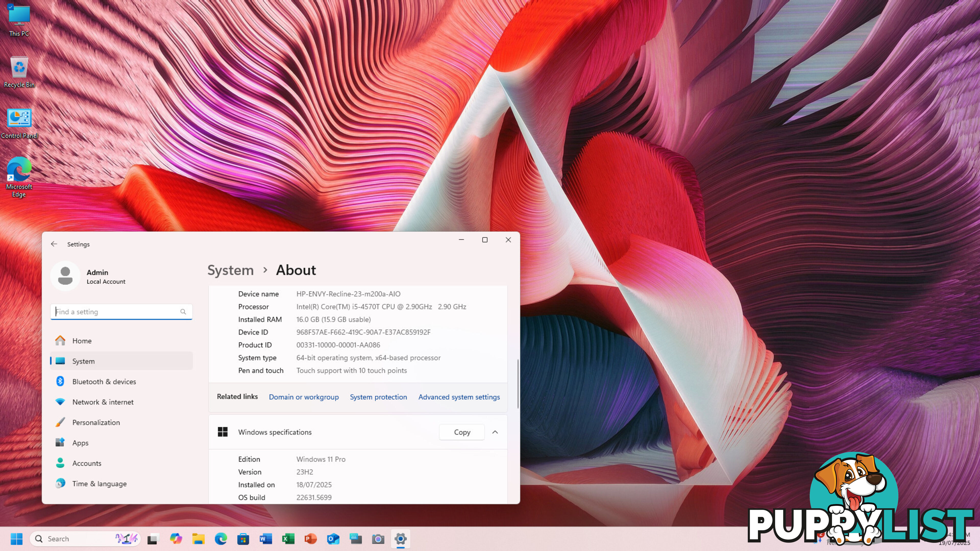Open Task View on the taskbar
Image resolution: width=980 pixels, height=551 pixels.
point(153,539)
